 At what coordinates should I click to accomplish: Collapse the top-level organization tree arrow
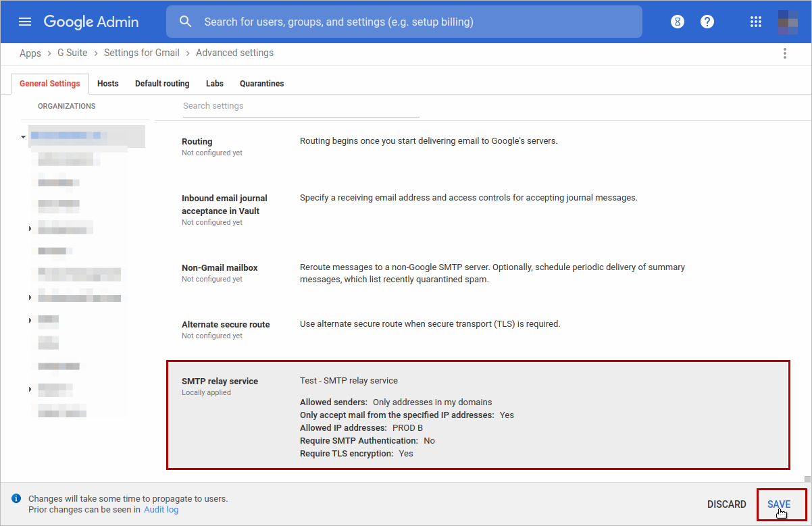pyautogui.click(x=23, y=137)
